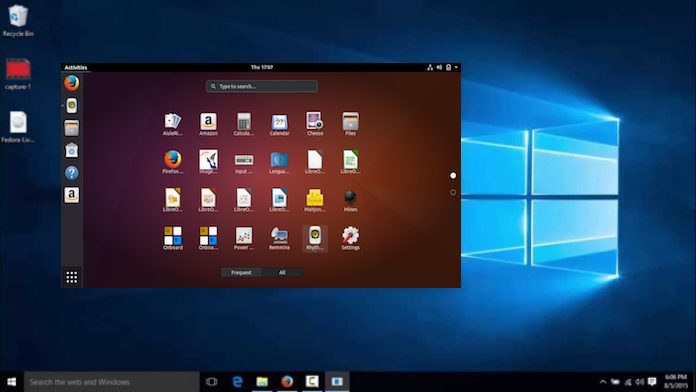
Task: Click the Windows tray volume icon
Action: coord(640,382)
